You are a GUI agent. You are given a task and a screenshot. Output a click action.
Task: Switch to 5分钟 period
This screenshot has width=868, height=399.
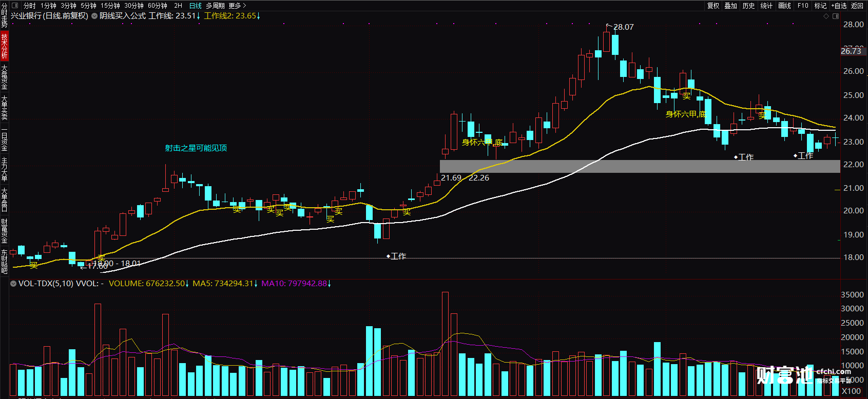pyautogui.click(x=88, y=6)
